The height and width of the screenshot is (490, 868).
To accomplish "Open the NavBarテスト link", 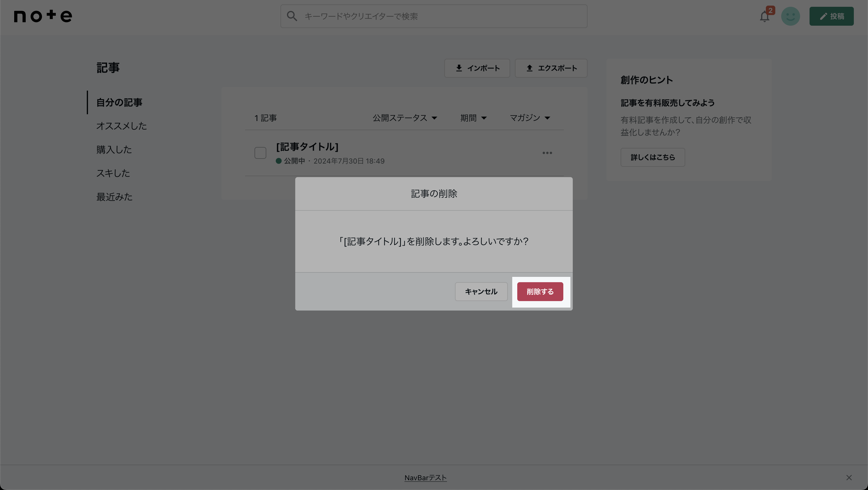I will 425,478.
